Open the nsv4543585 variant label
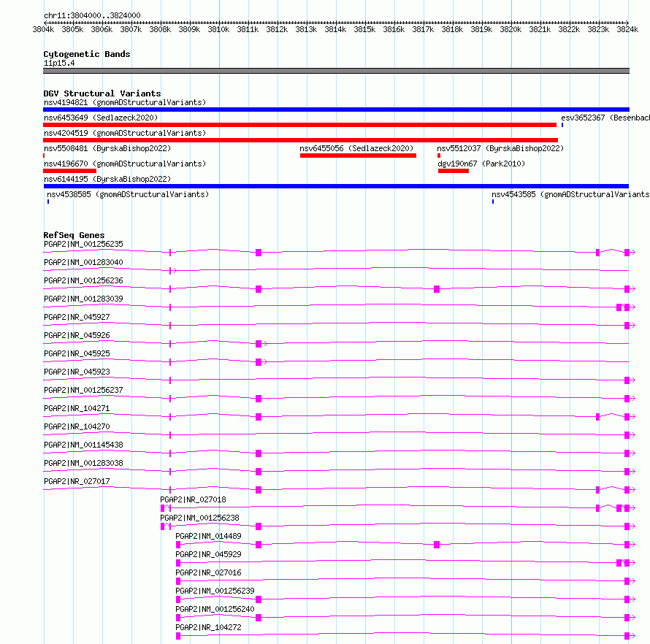Image resolution: width=650 pixels, height=644 pixels. pyautogui.click(x=571, y=194)
